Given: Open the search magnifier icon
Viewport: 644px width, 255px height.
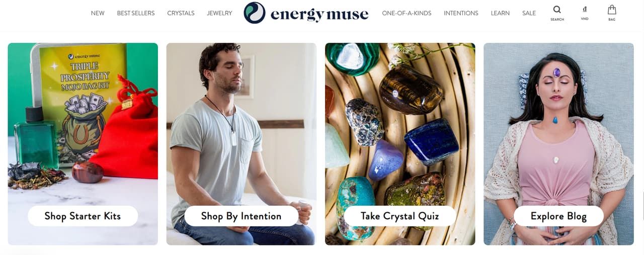Looking at the screenshot, I should [x=557, y=10].
